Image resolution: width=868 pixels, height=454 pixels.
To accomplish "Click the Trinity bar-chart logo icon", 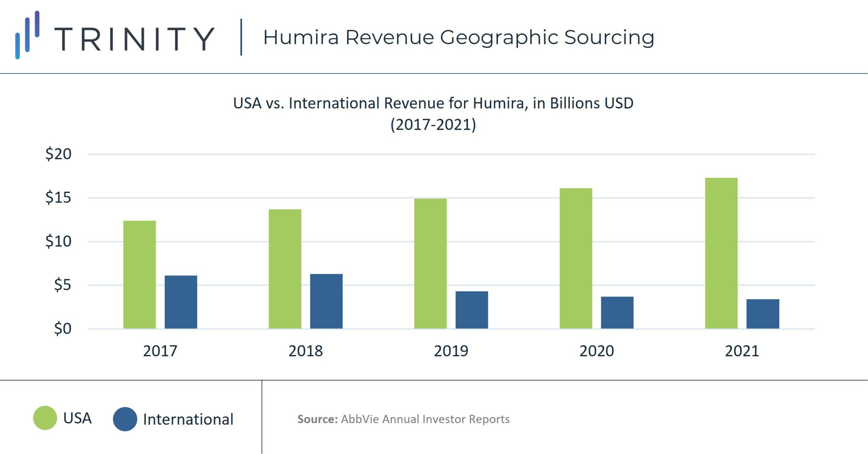I will pos(27,35).
